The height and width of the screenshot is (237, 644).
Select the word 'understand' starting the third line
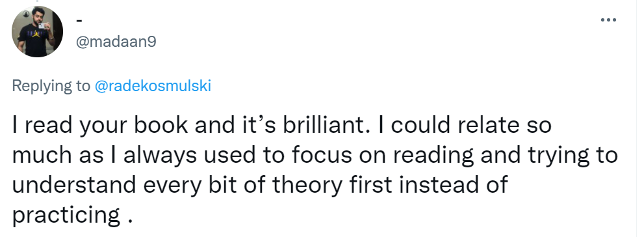(x=74, y=185)
